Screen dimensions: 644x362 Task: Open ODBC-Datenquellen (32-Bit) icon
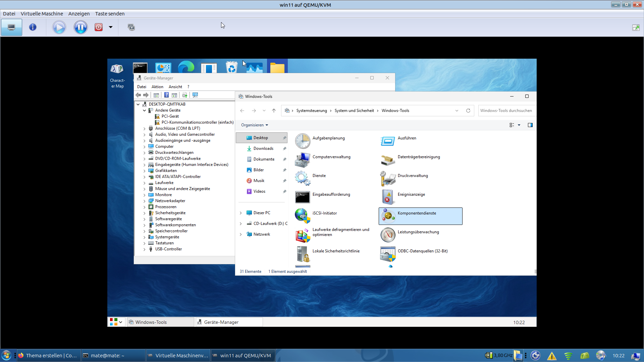coord(388,254)
